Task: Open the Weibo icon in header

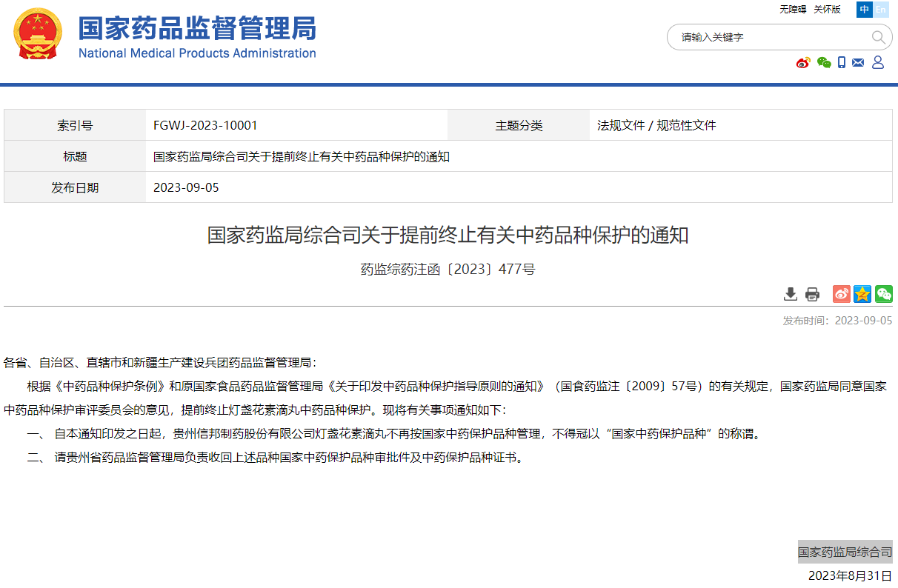Action: pos(803,63)
